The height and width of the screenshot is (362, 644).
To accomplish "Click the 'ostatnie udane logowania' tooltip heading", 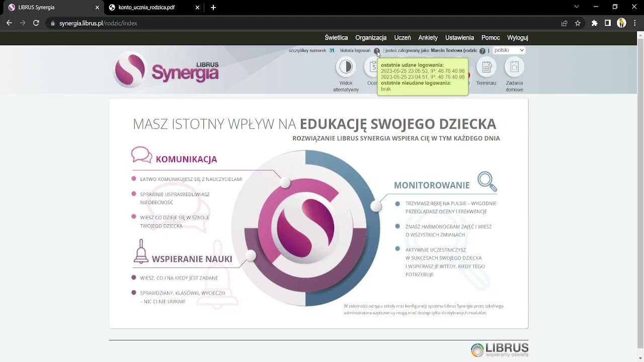I will click(412, 65).
